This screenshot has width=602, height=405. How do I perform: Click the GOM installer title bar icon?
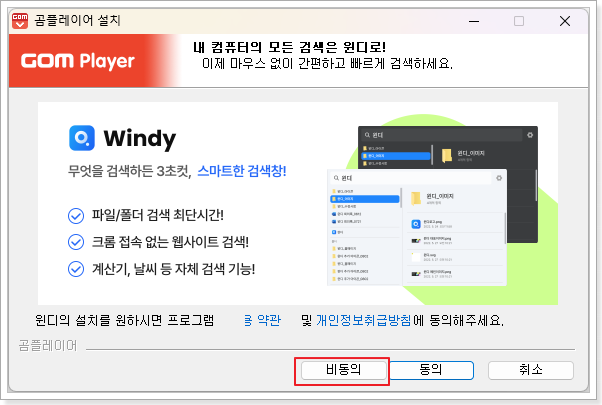(20, 21)
